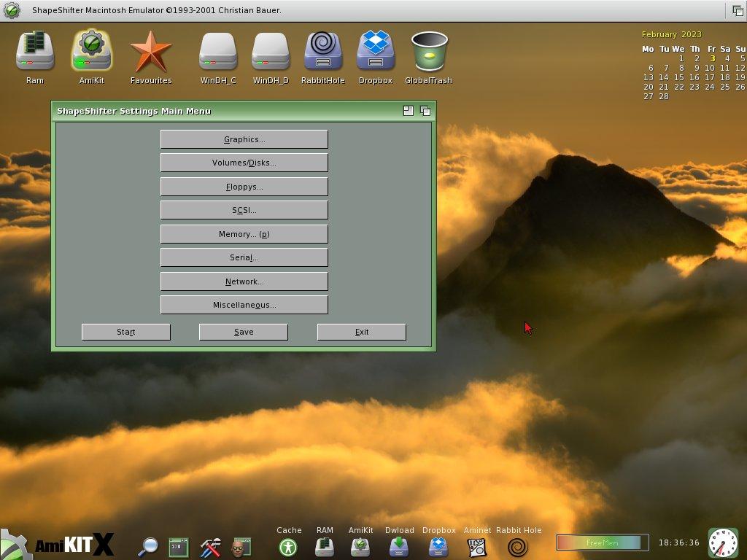
Task: Click the ShapeShifter window zoom gadget
Action: (409, 111)
